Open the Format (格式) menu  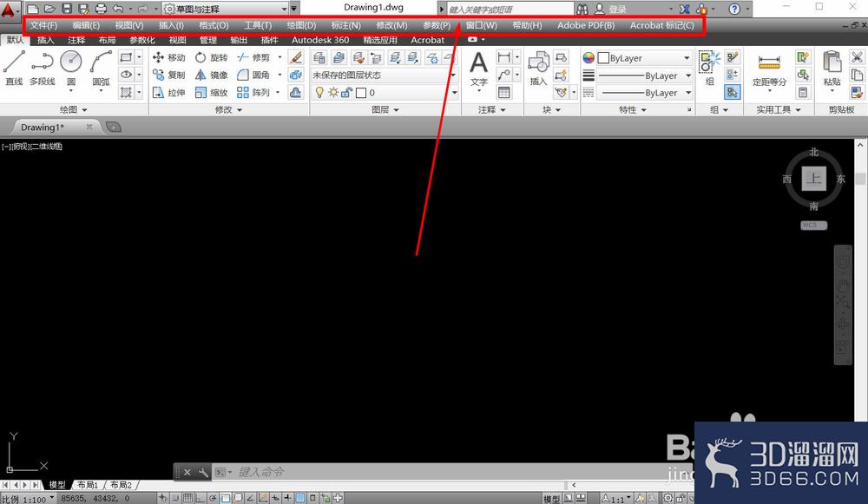pyautogui.click(x=214, y=25)
